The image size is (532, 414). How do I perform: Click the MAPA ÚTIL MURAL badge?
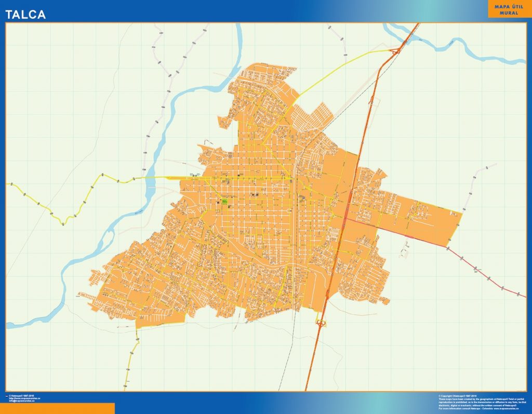tap(509, 9)
